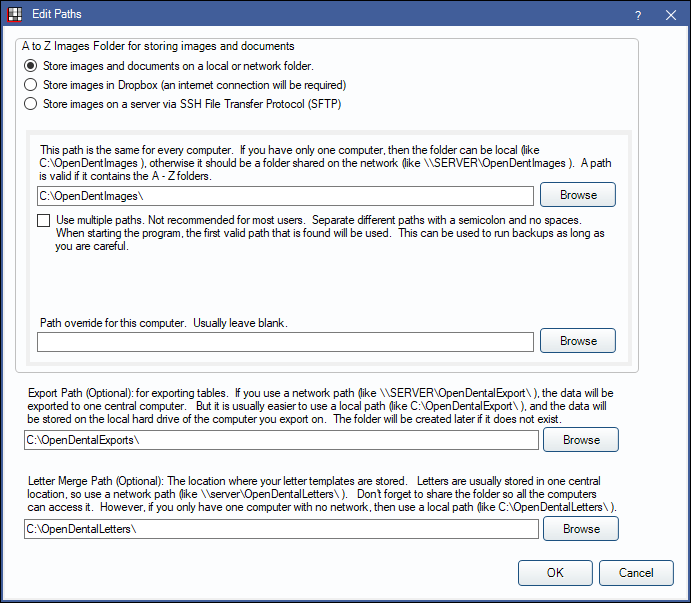Click Cancel to discard path changes
Image resolution: width=691 pixels, height=603 pixels.
(636, 573)
